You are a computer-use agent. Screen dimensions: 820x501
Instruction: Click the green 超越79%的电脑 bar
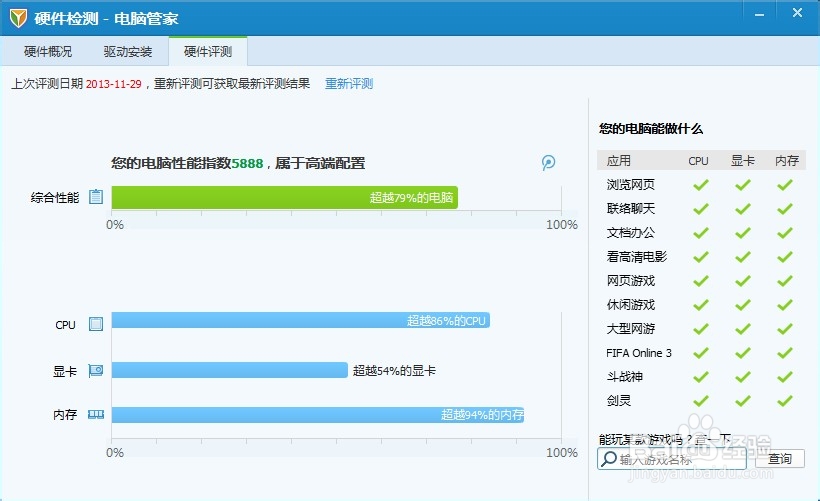284,197
